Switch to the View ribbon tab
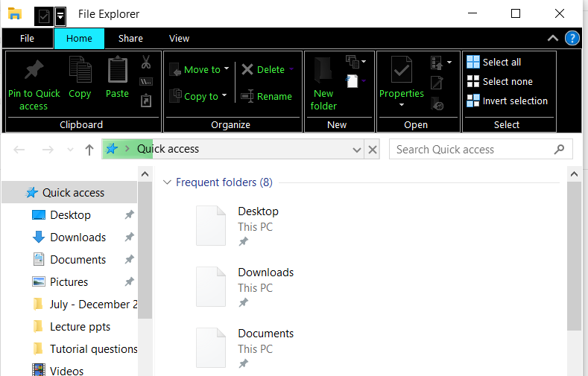This screenshot has width=588, height=376. pyautogui.click(x=180, y=38)
